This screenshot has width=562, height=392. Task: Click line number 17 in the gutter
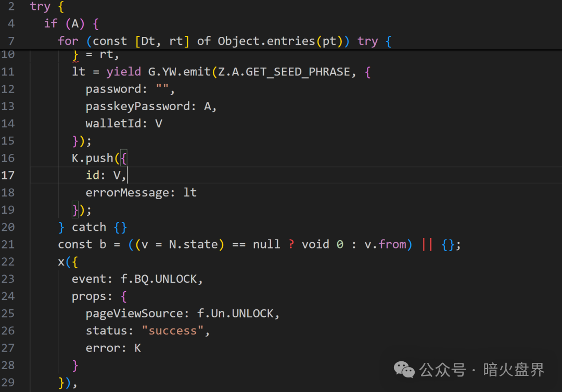point(8,175)
